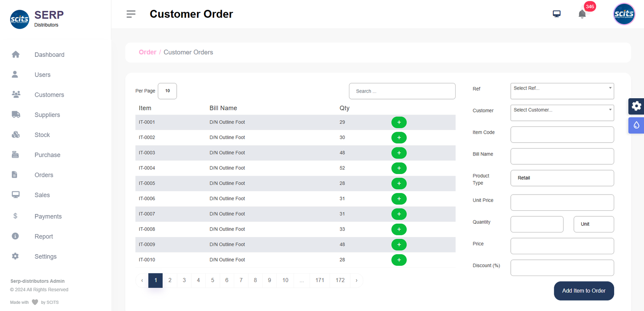This screenshot has width=644, height=311.
Task: Click Add Item to Order button
Action: pyautogui.click(x=584, y=291)
